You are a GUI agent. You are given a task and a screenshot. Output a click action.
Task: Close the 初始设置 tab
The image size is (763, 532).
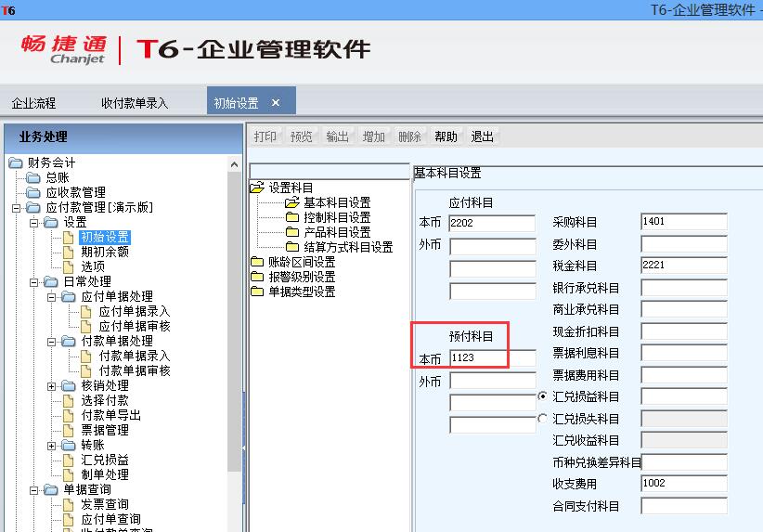[x=276, y=103]
